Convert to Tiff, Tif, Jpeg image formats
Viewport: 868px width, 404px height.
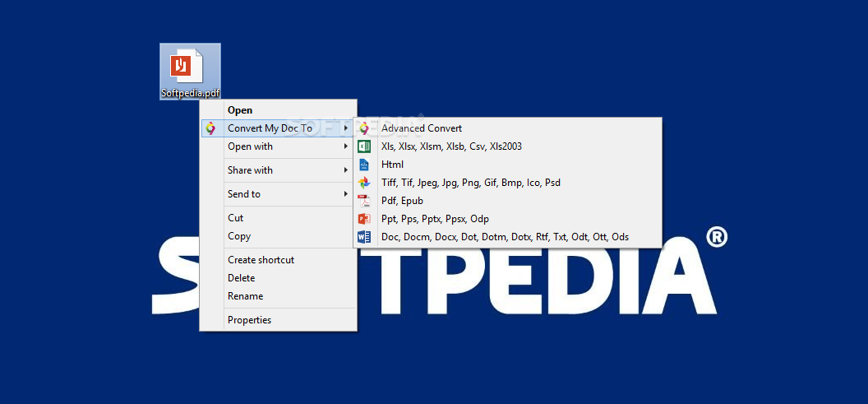(470, 183)
